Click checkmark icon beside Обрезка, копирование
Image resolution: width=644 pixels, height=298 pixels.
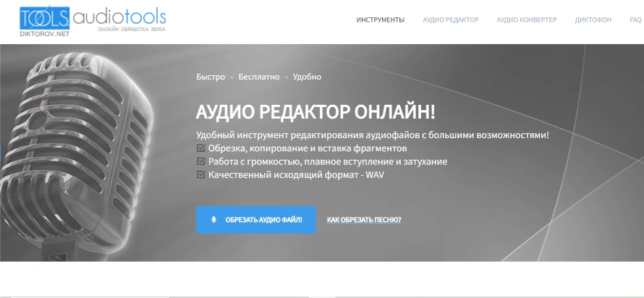click(201, 148)
